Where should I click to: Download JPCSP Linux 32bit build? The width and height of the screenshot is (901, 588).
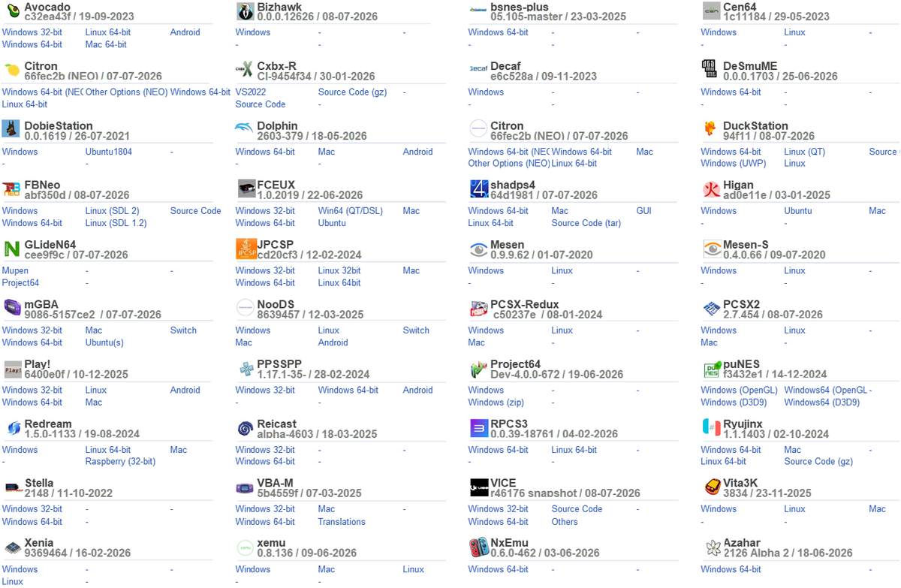[x=339, y=270]
